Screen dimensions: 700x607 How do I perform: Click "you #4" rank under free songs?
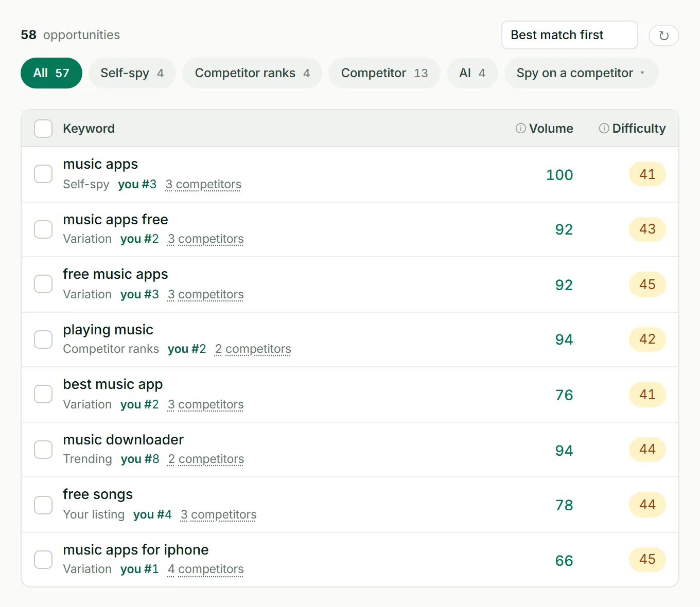pyautogui.click(x=152, y=514)
